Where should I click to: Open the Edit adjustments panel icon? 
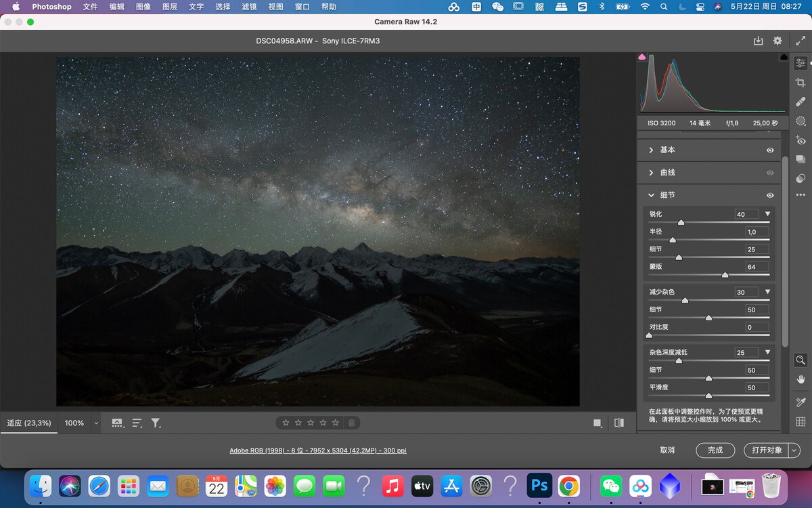800,63
